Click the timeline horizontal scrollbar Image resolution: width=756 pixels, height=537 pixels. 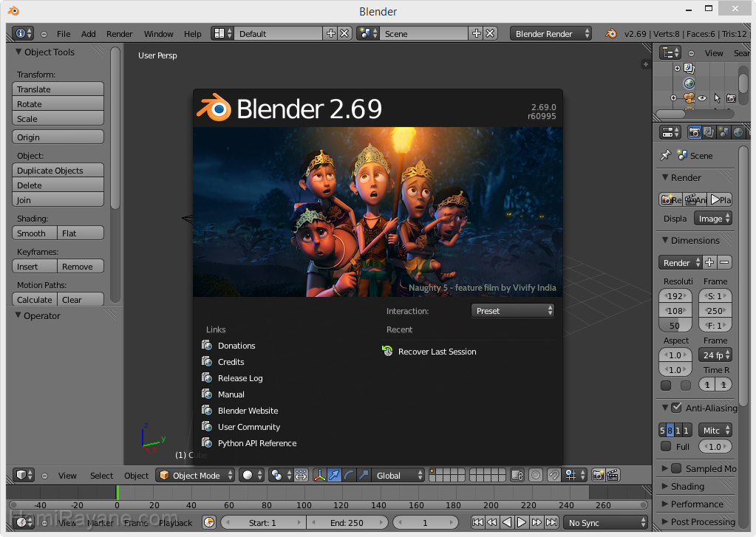328,504
